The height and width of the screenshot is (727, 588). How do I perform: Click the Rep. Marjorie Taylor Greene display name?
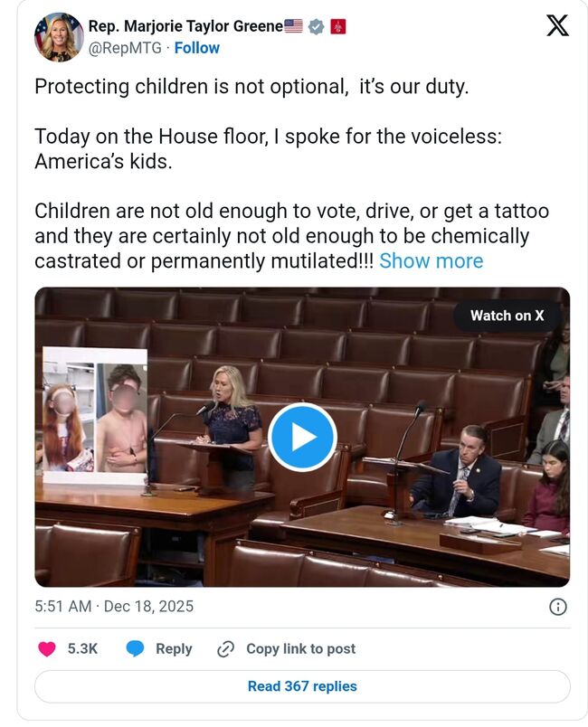185,26
